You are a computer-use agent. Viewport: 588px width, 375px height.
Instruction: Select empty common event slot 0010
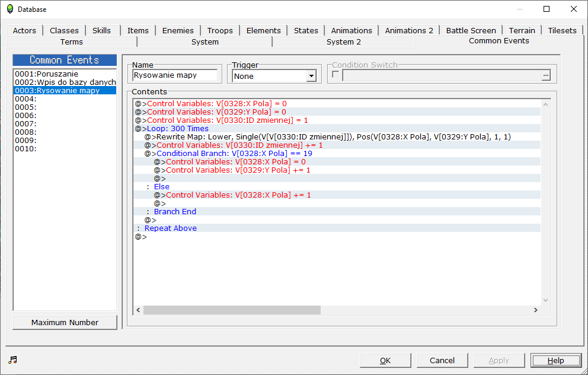[x=65, y=149]
